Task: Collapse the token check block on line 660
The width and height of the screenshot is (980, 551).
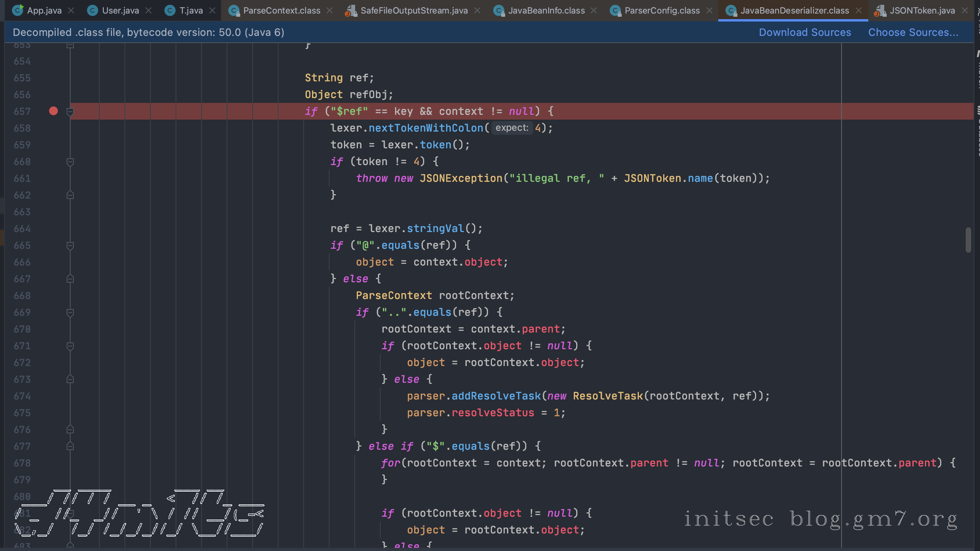Action: point(70,161)
